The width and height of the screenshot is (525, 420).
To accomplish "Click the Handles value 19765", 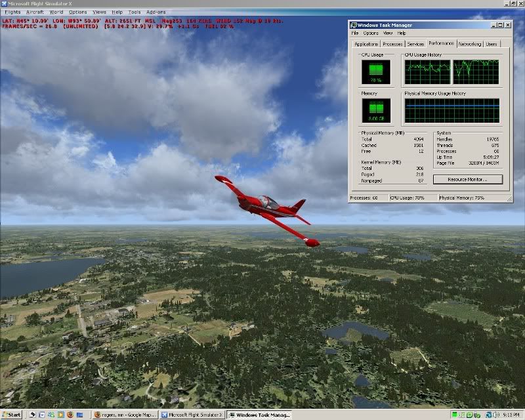I will point(493,139).
